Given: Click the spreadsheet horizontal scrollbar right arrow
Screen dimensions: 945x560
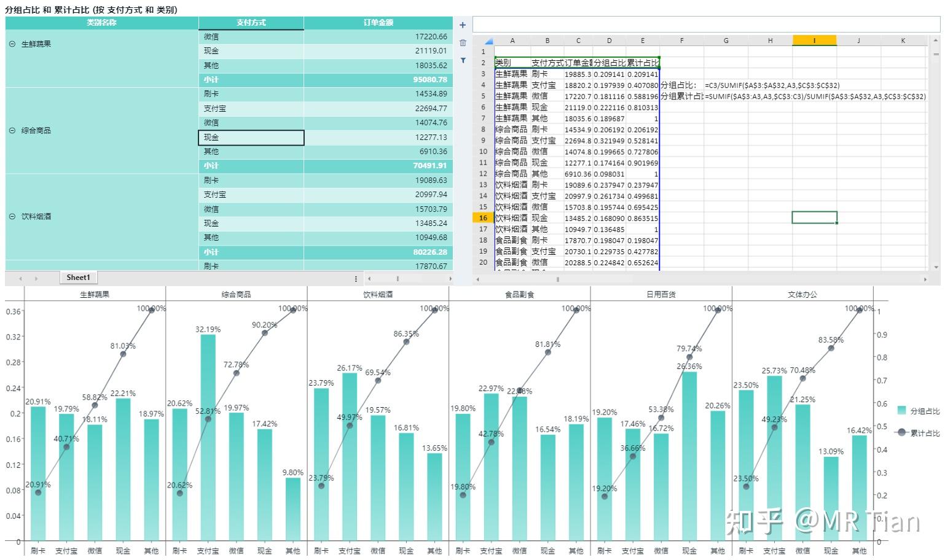Looking at the screenshot, I should pyautogui.click(x=925, y=279).
